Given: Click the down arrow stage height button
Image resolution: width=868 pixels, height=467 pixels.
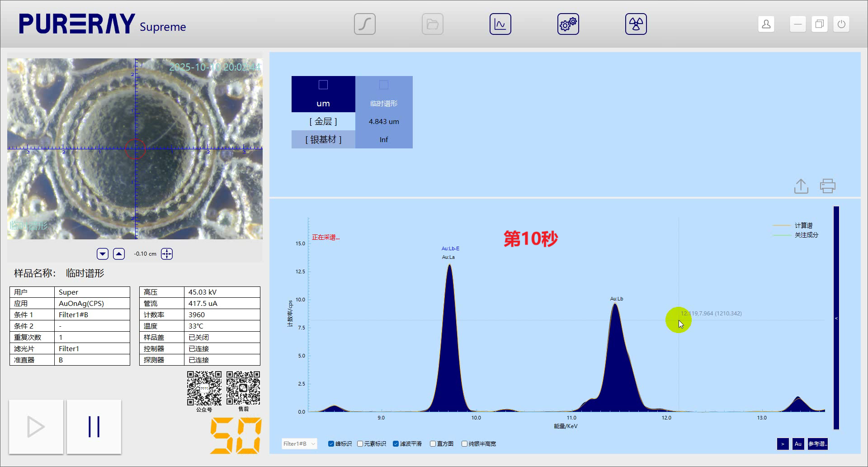Looking at the screenshot, I should (x=103, y=254).
